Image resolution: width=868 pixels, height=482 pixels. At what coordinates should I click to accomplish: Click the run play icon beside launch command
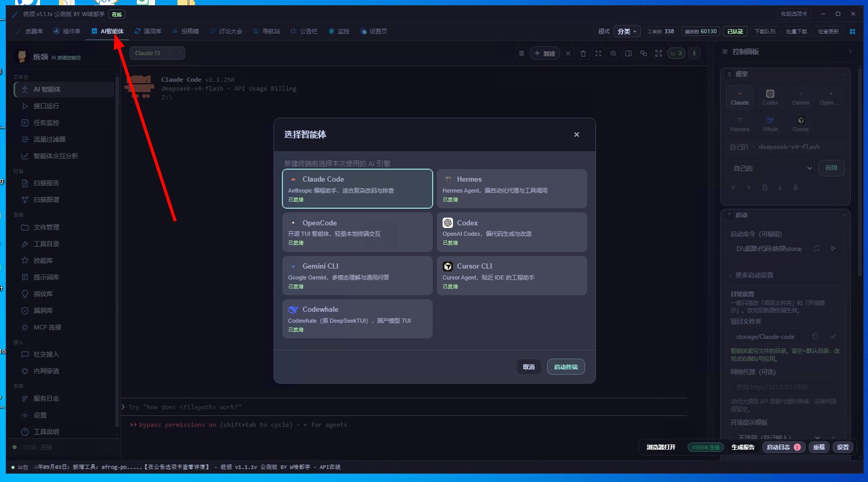coord(833,248)
